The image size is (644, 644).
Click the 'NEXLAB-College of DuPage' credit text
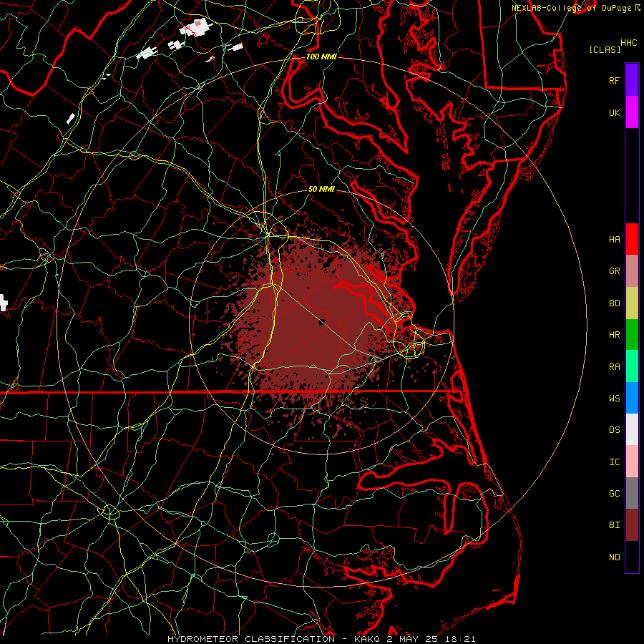572,8
